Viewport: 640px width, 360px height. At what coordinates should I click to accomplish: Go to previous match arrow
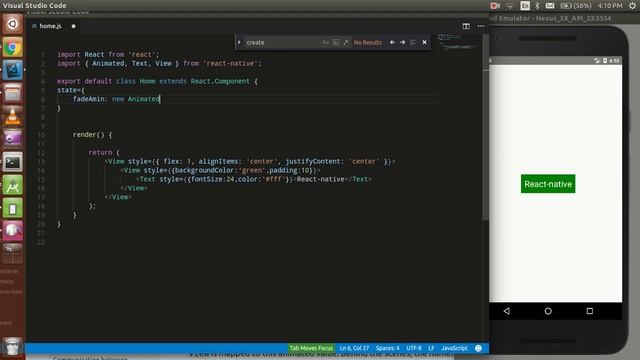pyautogui.click(x=392, y=42)
